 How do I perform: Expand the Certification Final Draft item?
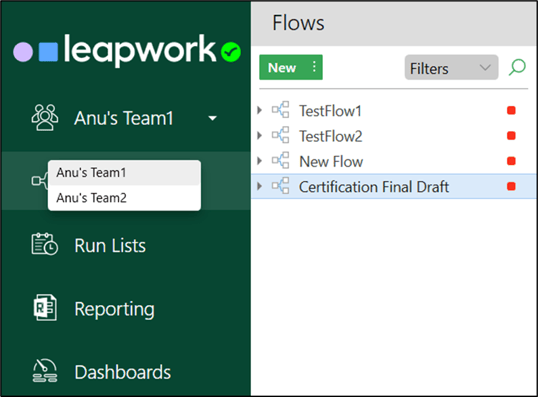(x=260, y=186)
